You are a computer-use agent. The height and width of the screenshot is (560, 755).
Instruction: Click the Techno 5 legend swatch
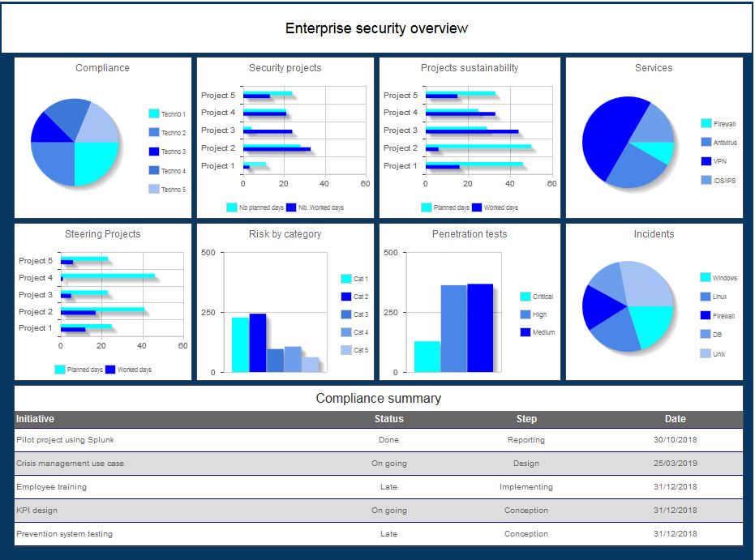[x=153, y=189]
